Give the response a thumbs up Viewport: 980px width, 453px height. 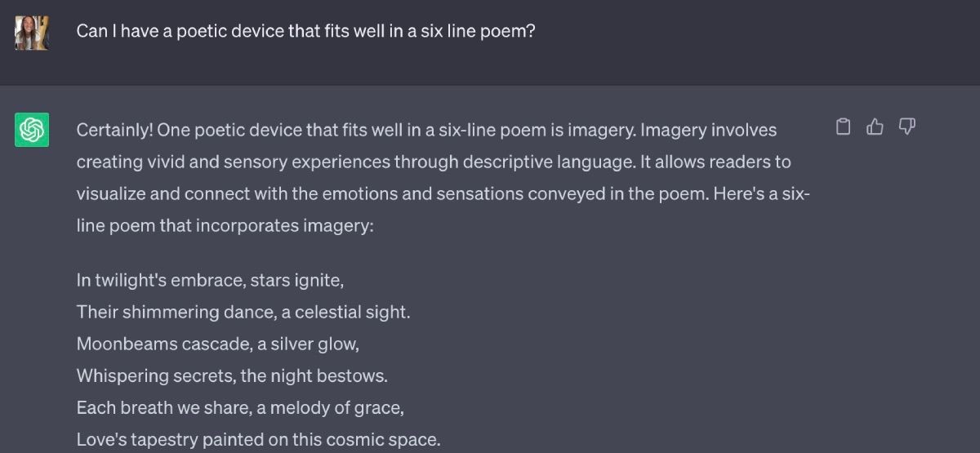pyautogui.click(x=875, y=127)
